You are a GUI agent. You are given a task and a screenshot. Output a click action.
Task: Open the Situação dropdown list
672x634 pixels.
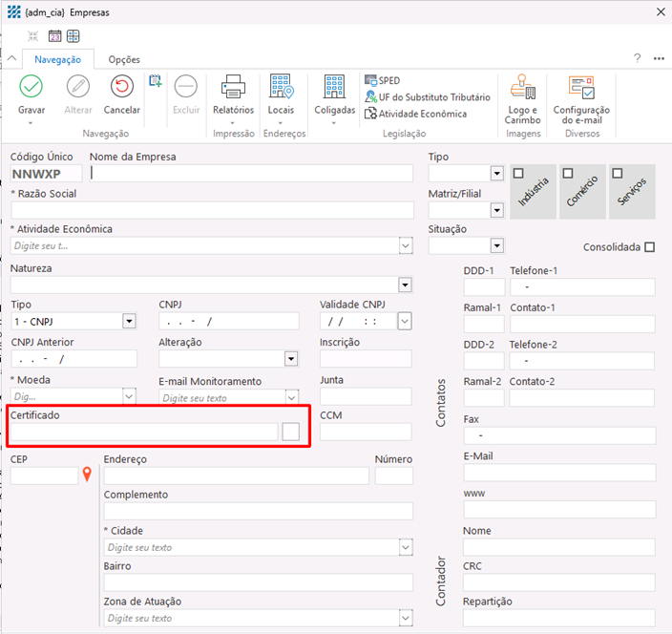pos(496,246)
